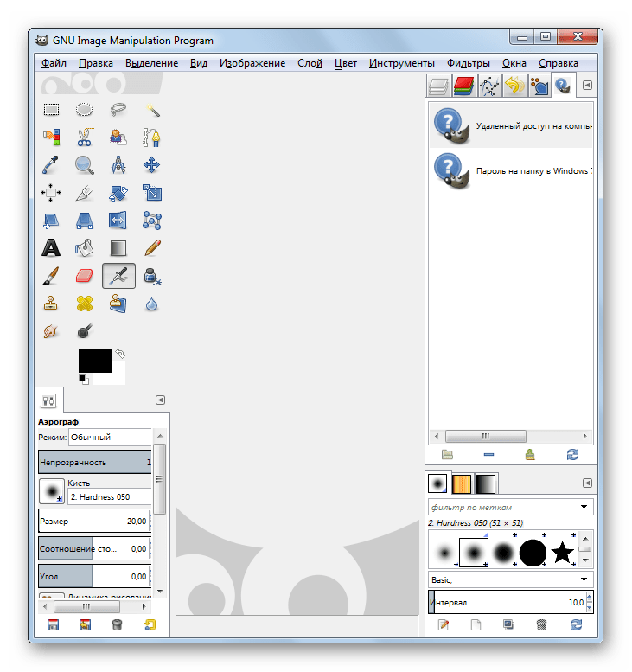The image size is (632, 672).
Task: Select the Ink tool
Action: (151, 276)
